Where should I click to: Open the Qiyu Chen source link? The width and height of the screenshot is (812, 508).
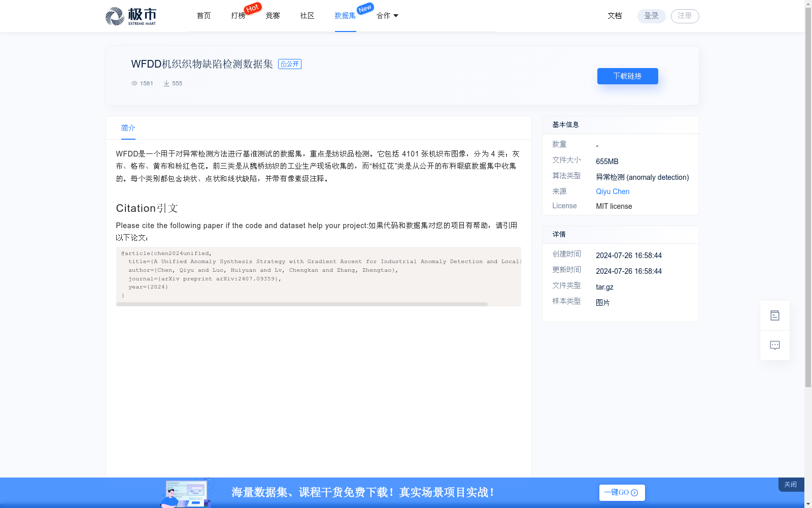(x=613, y=192)
